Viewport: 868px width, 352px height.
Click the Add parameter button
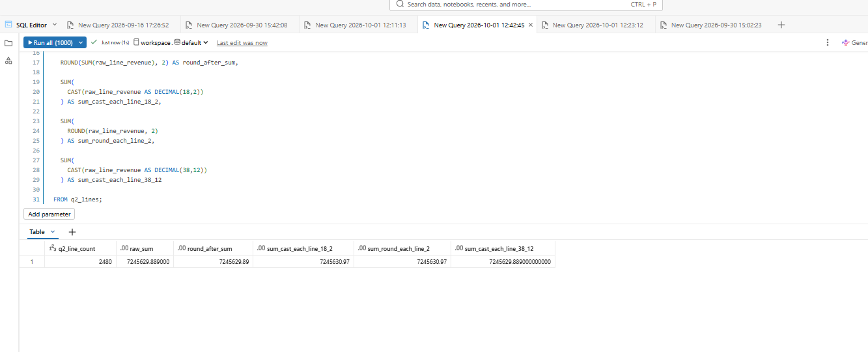pos(49,214)
